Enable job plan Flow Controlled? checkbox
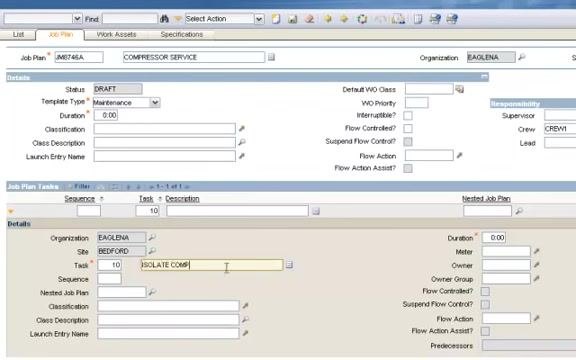Image resolution: width=576 pixels, height=360 pixels. [x=408, y=129]
